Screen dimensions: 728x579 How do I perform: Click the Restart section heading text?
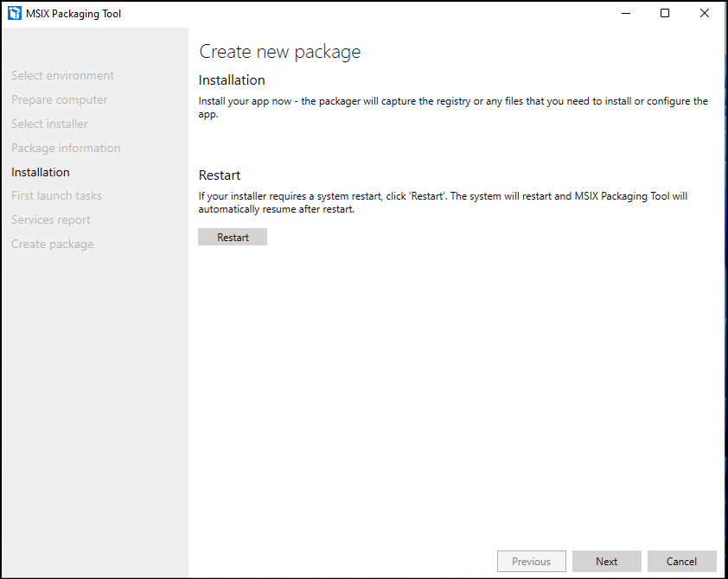point(220,175)
